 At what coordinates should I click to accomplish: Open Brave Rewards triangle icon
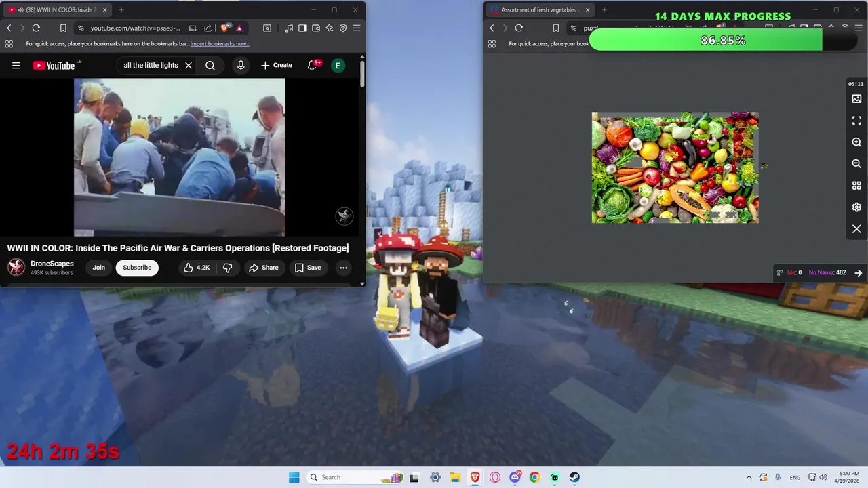pyautogui.click(x=239, y=28)
